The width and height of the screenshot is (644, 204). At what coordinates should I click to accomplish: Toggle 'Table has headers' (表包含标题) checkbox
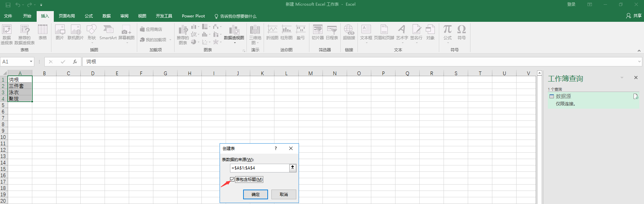[232, 180]
